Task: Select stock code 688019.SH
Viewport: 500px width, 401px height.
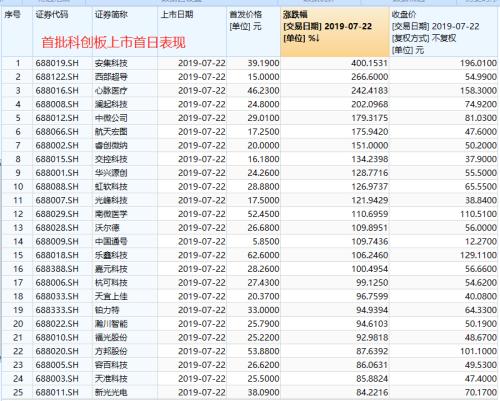Action: [x=57, y=63]
